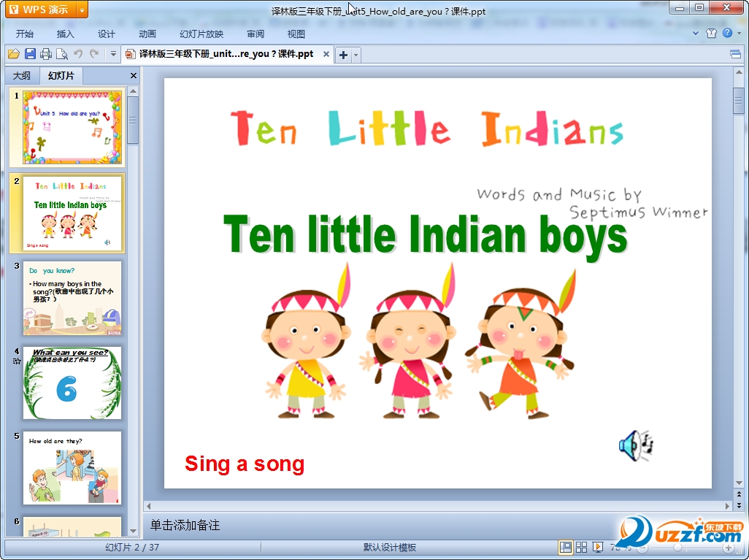Go to next slide double-arrow button
The height and width of the screenshot is (560, 749).
pyautogui.click(x=739, y=505)
